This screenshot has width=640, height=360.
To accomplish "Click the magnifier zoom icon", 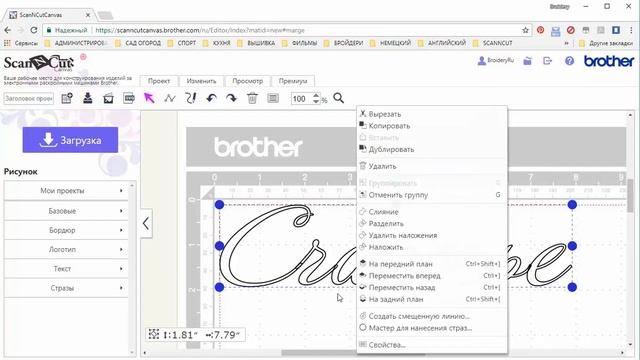I will (338, 98).
